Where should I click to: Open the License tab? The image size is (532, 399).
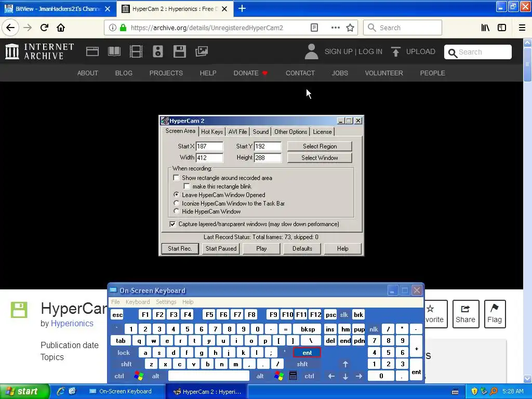tap(322, 131)
